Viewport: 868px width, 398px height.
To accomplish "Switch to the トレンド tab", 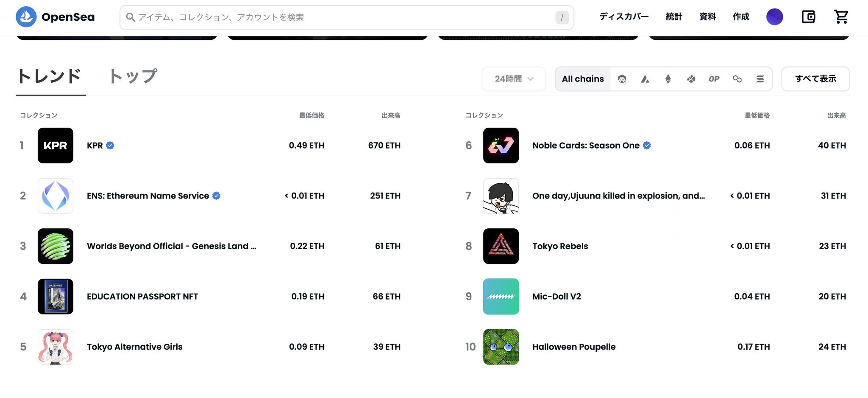I will [x=50, y=77].
